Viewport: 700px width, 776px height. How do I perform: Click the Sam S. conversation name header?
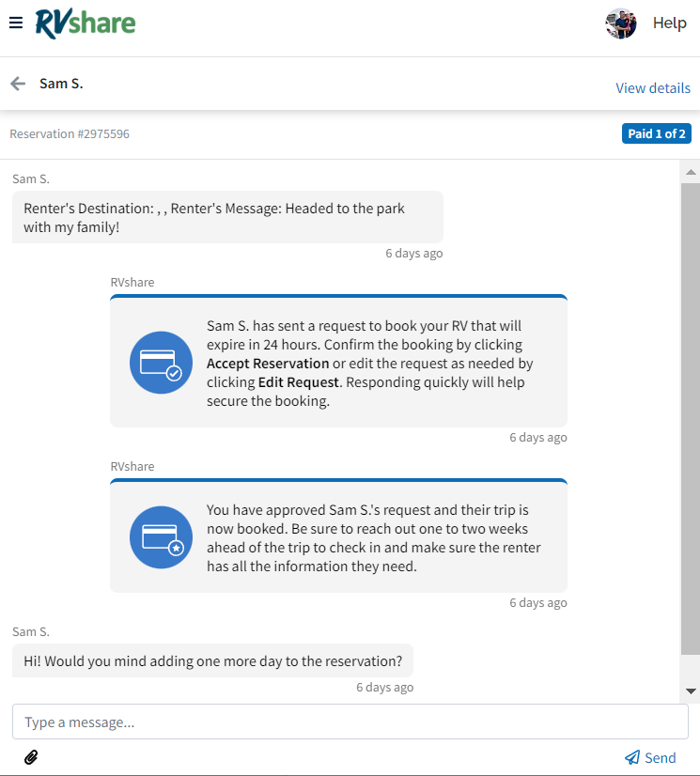(61, 84)
